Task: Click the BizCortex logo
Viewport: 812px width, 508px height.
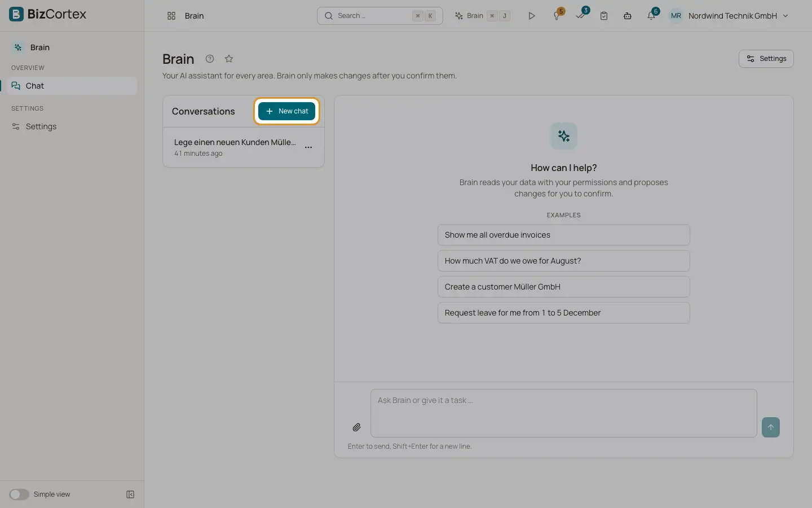Action: [x=48, y=14]
